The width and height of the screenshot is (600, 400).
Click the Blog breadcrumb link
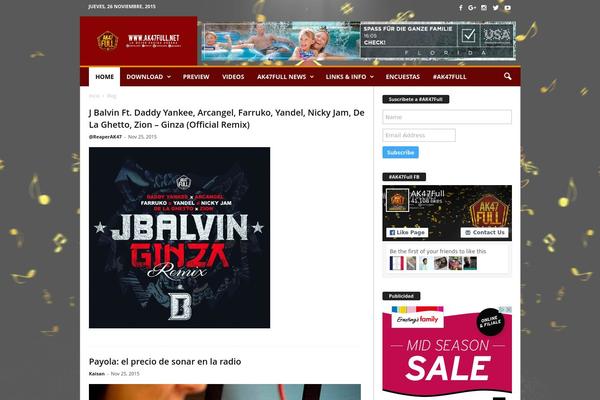pyautogui.click(x=111, y=96)
